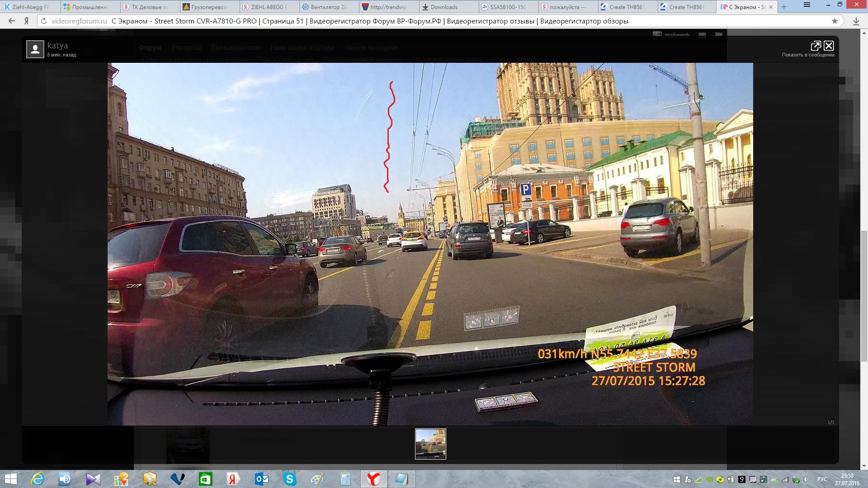This screenshot has height=488, width=868.
Task: Switch the РУС keyboard language indicator
Action: 822,479
